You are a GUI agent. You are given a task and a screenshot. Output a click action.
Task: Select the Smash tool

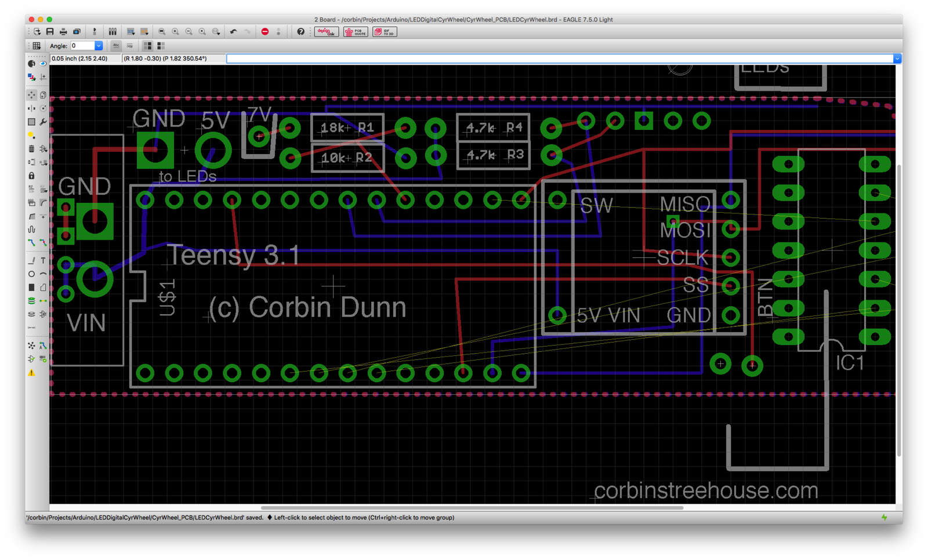click(31, 203)
